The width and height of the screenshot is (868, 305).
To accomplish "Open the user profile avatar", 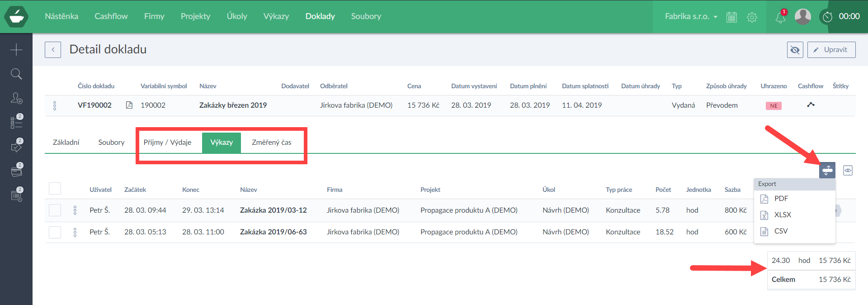I will [x=802, y=17].
